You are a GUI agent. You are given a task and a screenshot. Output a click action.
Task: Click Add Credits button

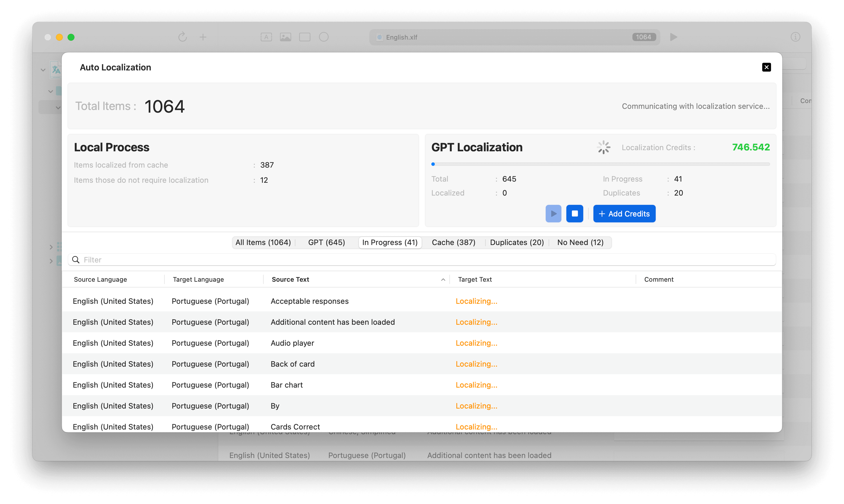624,214
